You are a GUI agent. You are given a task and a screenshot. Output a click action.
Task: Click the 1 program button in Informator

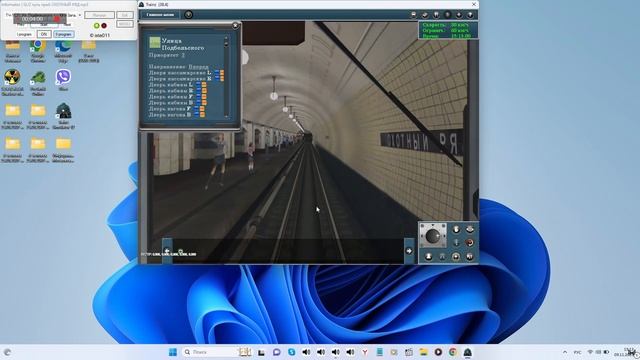pyautogui.click(x=24, y=34)
